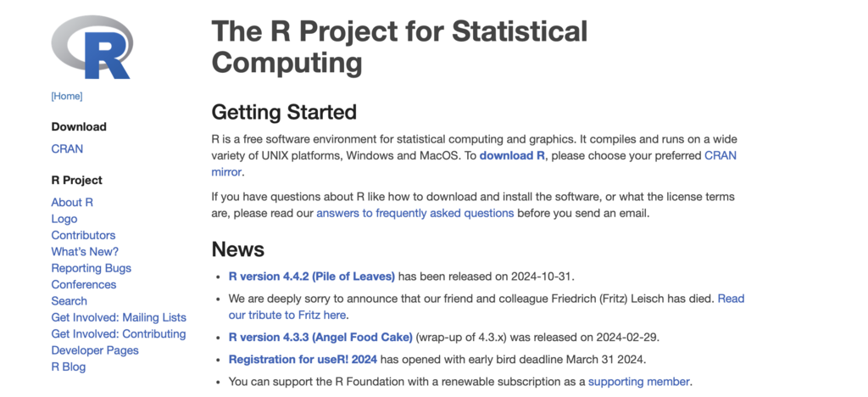The width and height of the screenshot is (868, 397).
Task: Click the 'supporting member' link
Action: [x=639, y=383]
